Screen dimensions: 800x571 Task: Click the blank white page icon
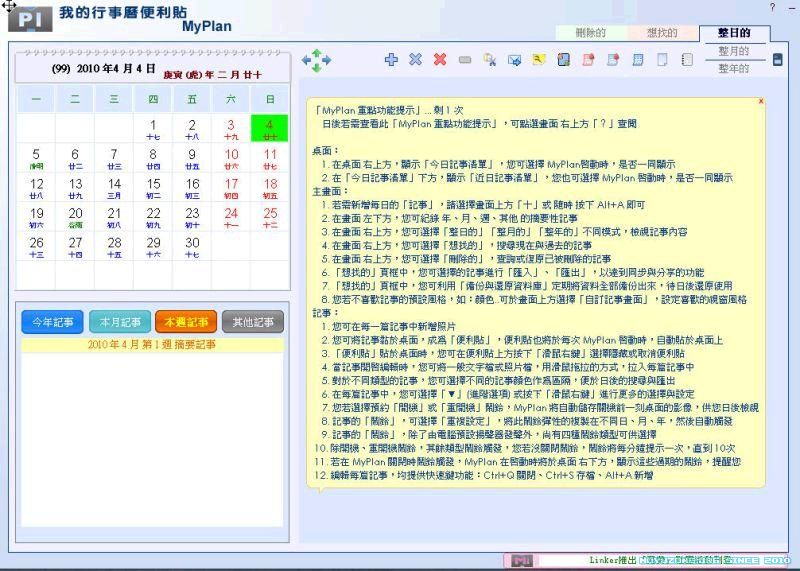click(x=662, y=59)
